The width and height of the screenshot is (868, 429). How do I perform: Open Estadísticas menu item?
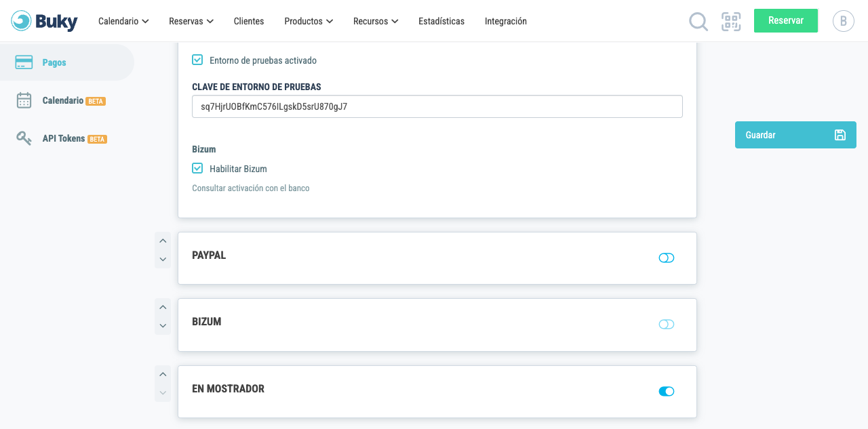441,21
